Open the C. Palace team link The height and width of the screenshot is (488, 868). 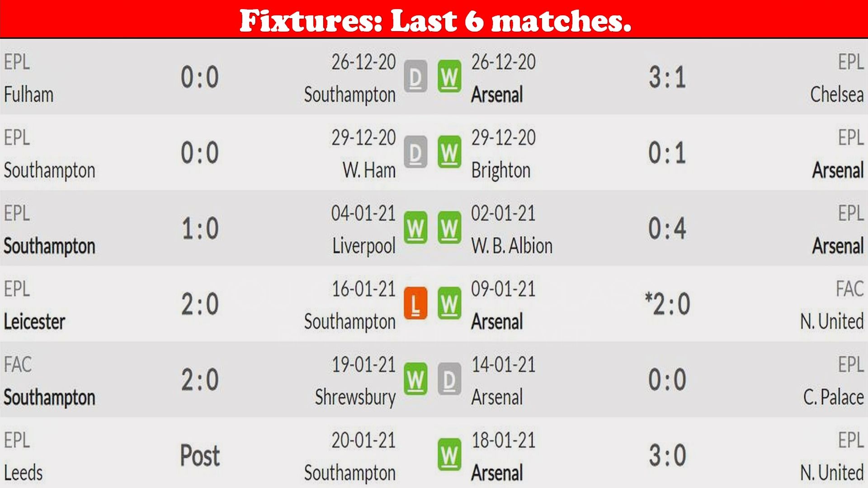click(x=833, y=397)
